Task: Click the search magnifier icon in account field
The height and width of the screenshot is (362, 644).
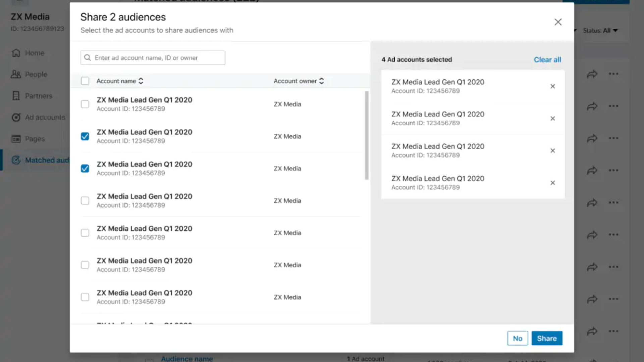Action: pyautogui.click(x=88, y=58)
